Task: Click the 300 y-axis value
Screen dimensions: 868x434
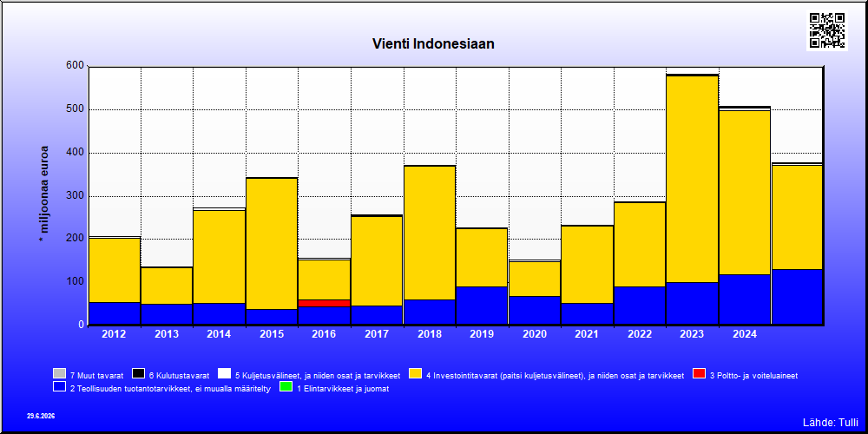Action: [x=76, y=196]
